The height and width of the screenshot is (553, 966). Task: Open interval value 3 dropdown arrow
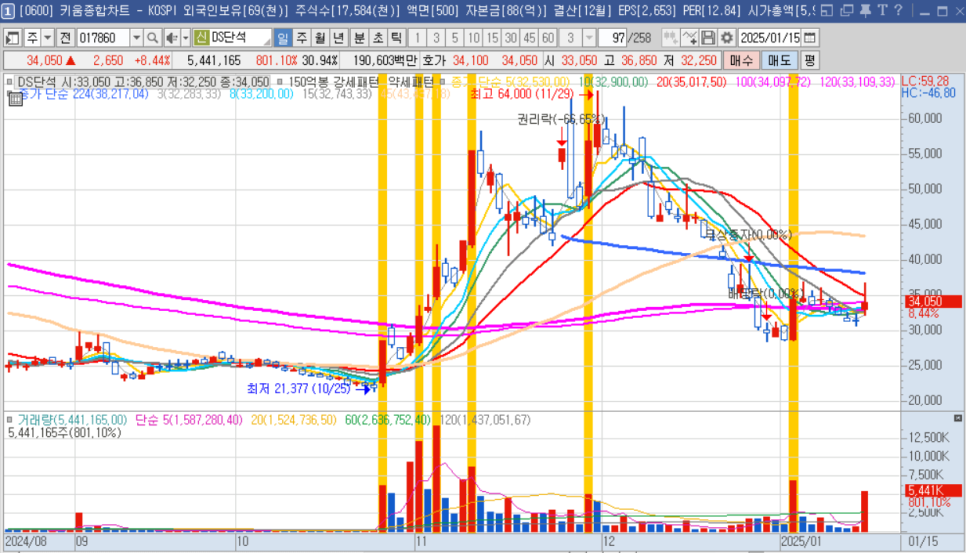pos(589,38)
